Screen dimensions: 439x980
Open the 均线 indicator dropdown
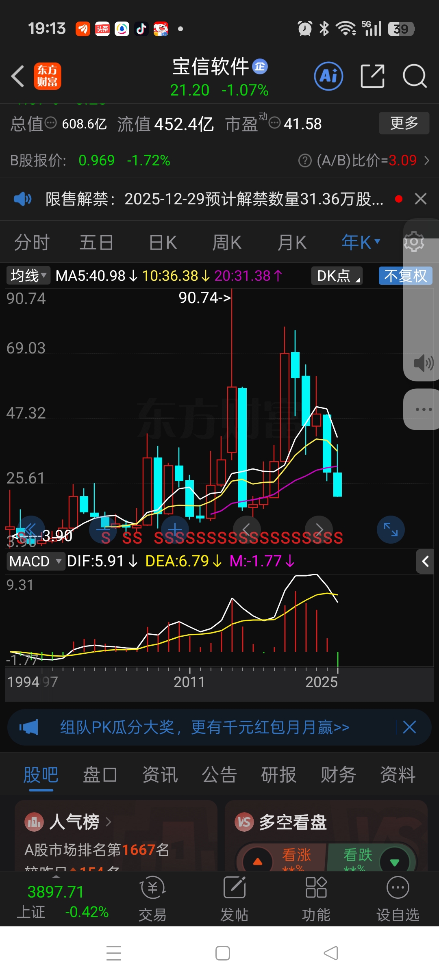tap(28, 275)
